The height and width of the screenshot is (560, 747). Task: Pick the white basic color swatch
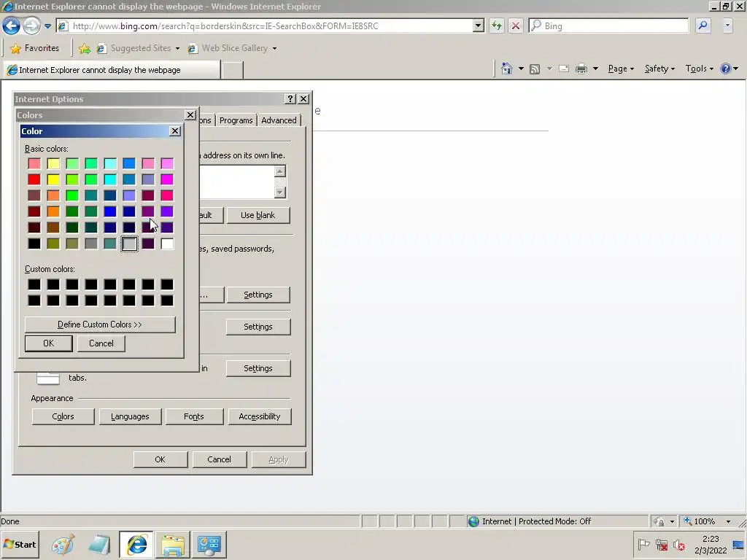coord(167,244)
